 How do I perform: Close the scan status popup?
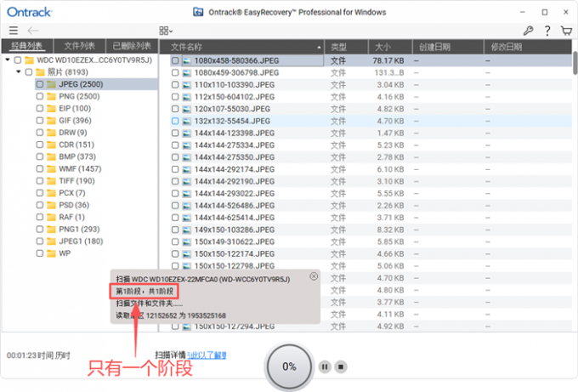314,276
